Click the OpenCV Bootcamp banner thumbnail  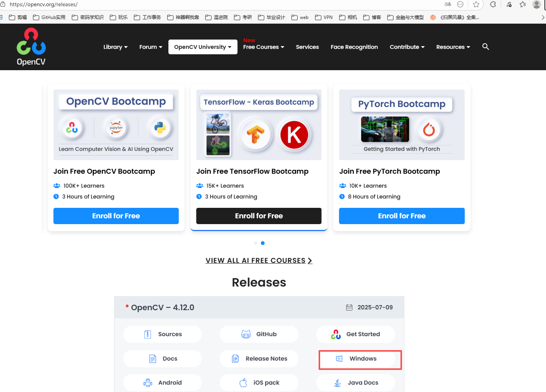(116, 125)
